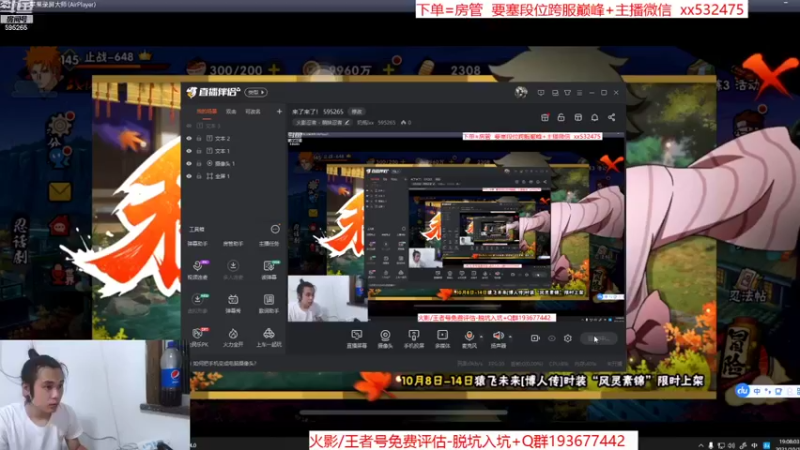Open the message icon beside the avatar
This screenshot has width=800, height=450.
(541, 93)
